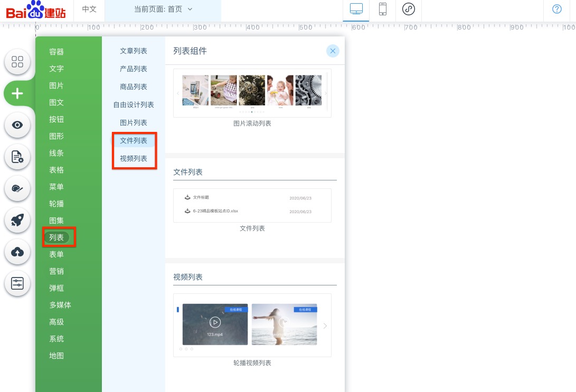Viewport: 576px width, 392px height.
Task: Expand the 当前页面: 首页 dropdown
Action: pyautogui.click(x=163, y=9)
